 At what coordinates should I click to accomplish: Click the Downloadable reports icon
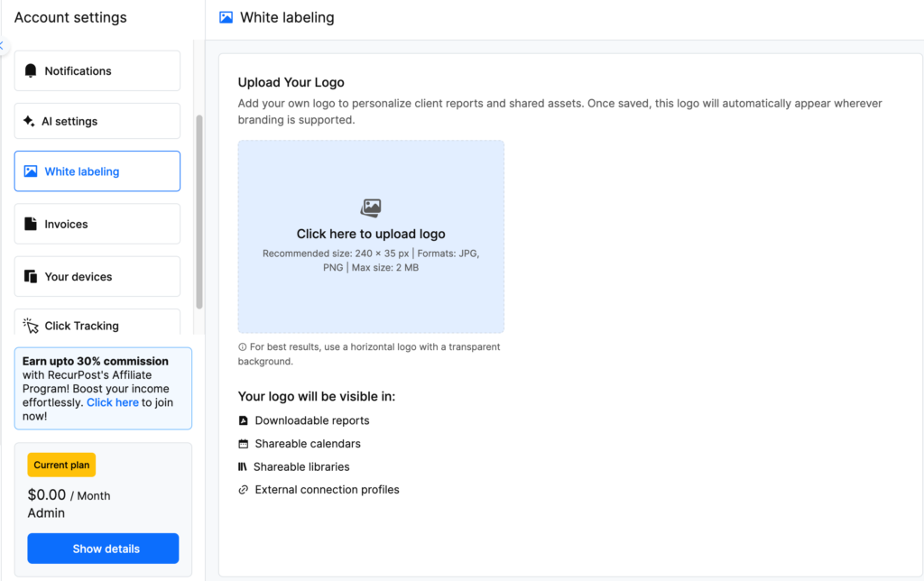(x=243, y=420)
